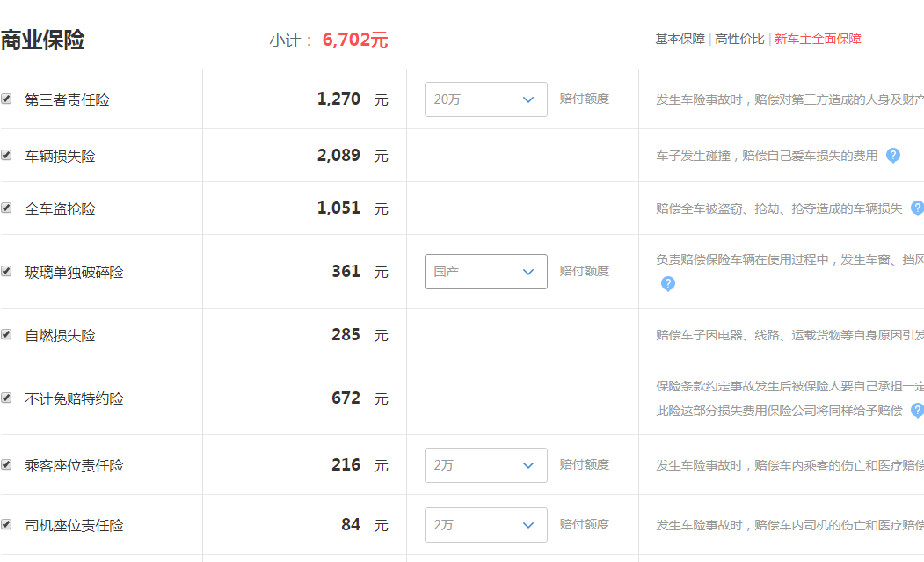Click the 自燃损失险 label
This screenshot has width=924, height=562.
(x=60, y=336)
